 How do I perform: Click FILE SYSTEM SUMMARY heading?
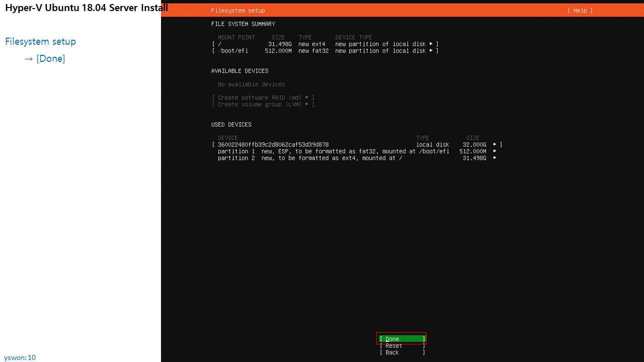(243, 24)
